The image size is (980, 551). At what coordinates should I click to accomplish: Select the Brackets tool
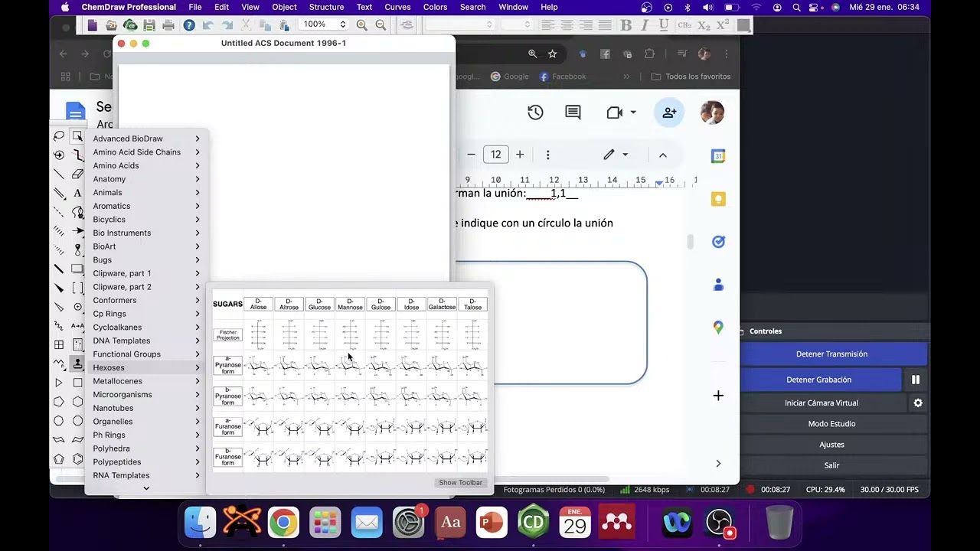click(x=77, y=289)
